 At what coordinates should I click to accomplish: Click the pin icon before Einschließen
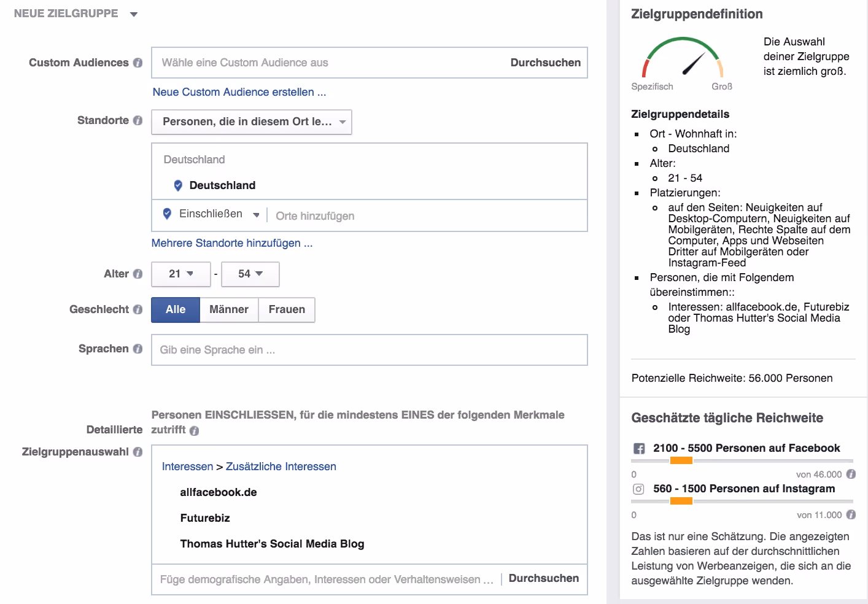[x=167, y=214]
